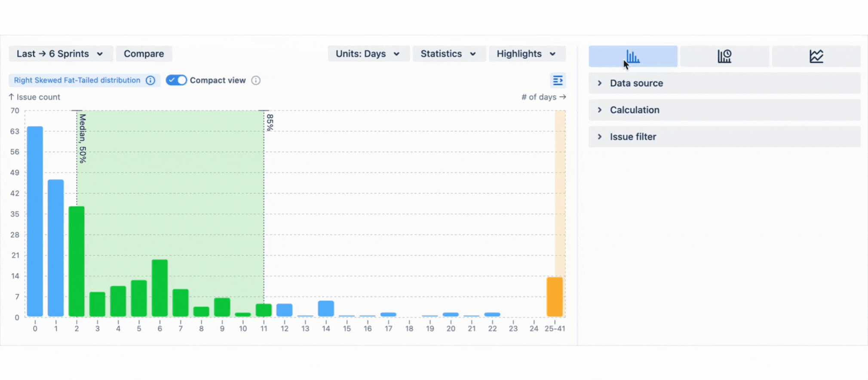Open the Units: Days dropdown

coord(368,54)
